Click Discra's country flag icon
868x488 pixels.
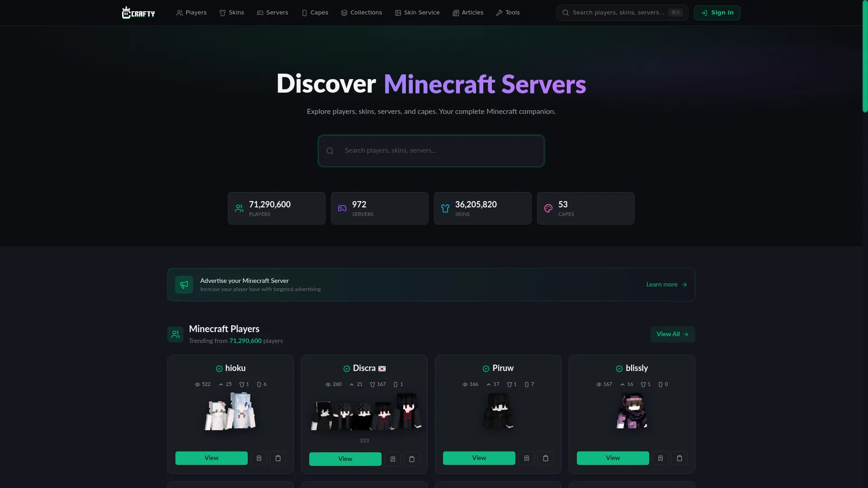382,369
